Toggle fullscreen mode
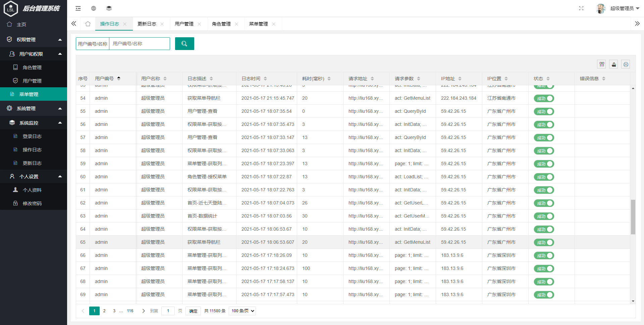The image size is (644, 325). tap(581, 8)
